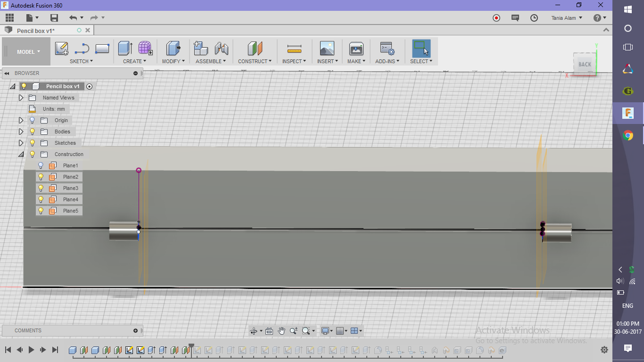Click the red record button icon
Image resolution: width=644 pixels, height=362 pixels.
pyautogui.click(x=496, y=18)
